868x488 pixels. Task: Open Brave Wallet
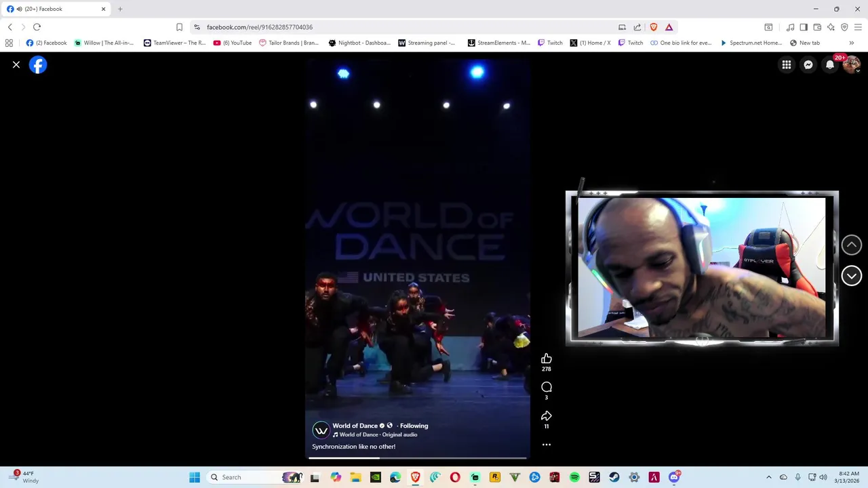817,27
